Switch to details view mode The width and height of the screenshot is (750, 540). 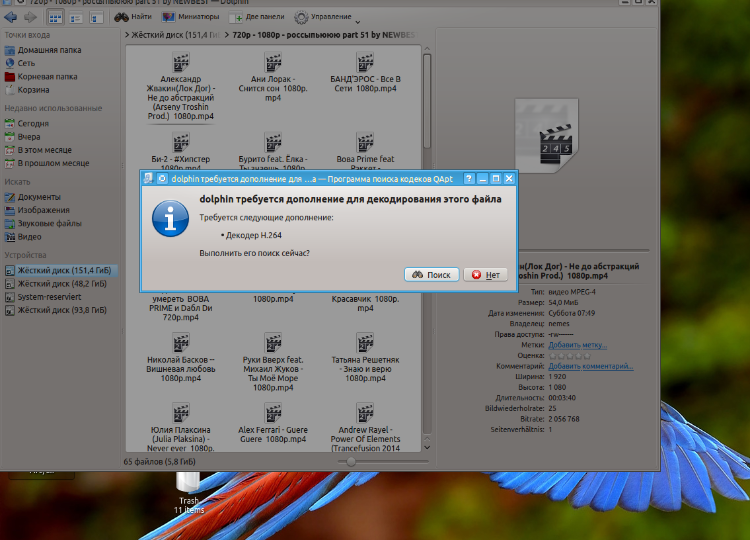pyautogui.click(x=93, y=17)
